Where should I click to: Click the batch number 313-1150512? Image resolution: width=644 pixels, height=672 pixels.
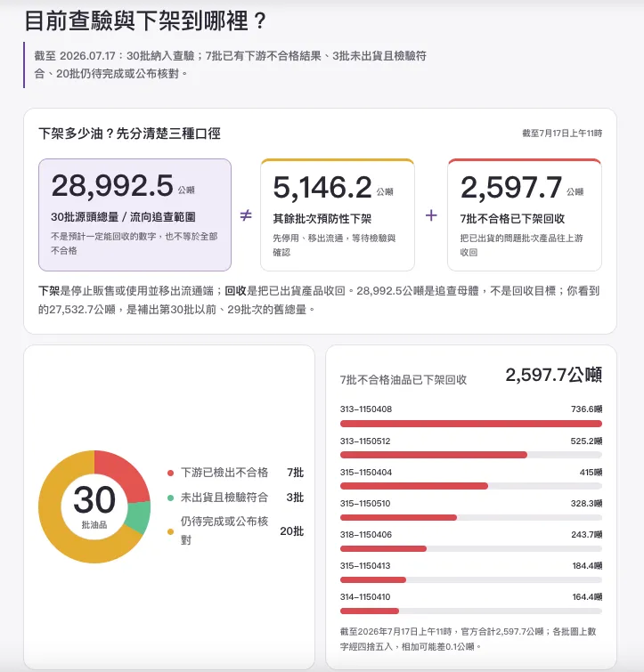[365, 441]
